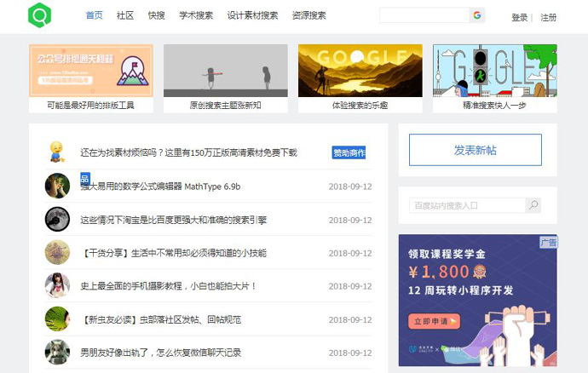This screenshot has width=588, height=373.
Task: Go to the 社区 navigation tab
Action: 125,15
